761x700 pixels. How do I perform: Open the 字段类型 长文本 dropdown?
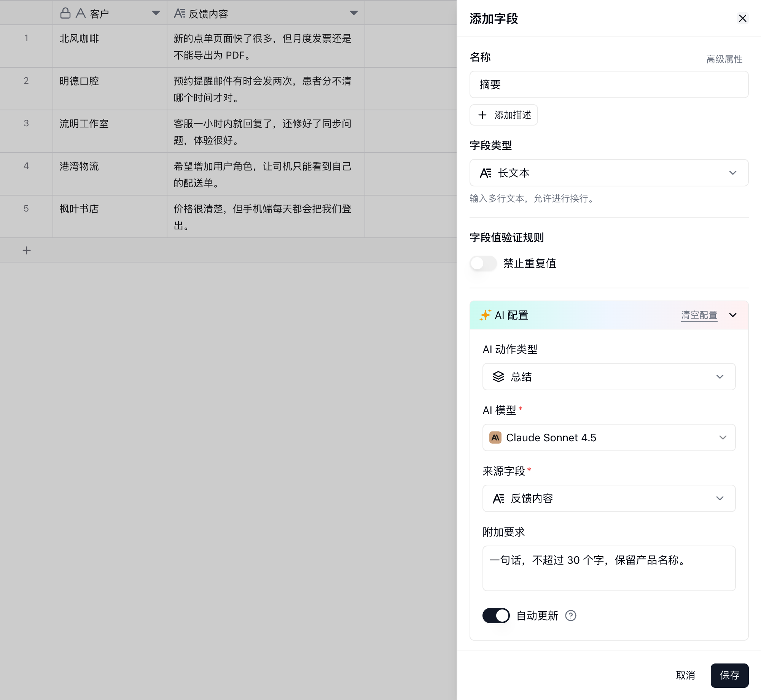click(609, 173)
